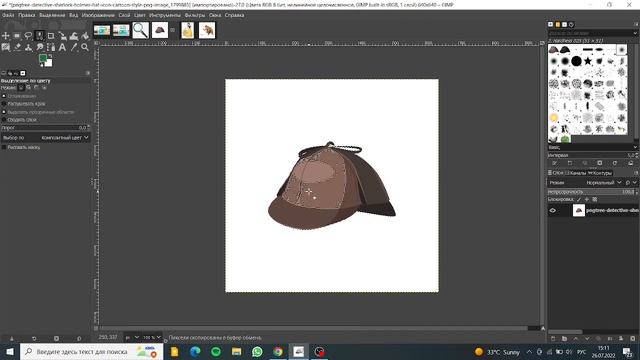The height and width of the screenshot is (360, 640).
Task: Click the foreground green color swatch
Action: click(43, 59)
